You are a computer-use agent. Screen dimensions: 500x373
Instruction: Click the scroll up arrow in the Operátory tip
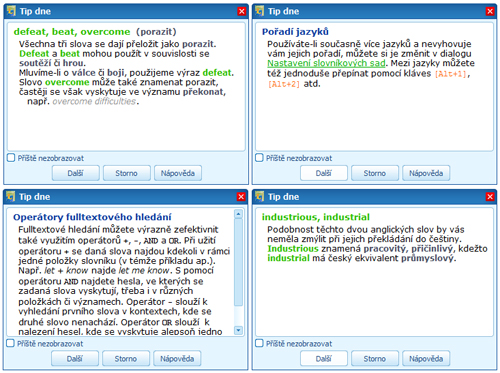click(238, 214)
